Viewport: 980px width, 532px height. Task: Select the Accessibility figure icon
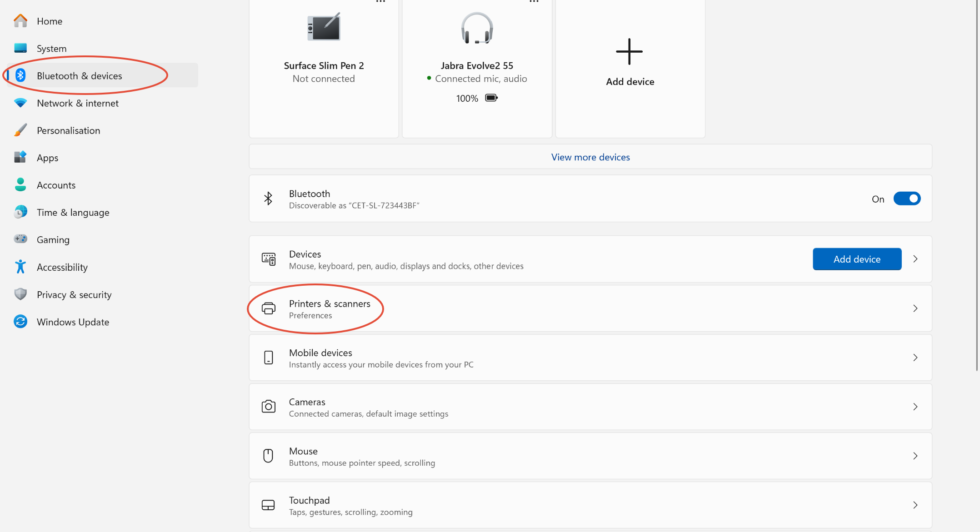click(20, 267)
